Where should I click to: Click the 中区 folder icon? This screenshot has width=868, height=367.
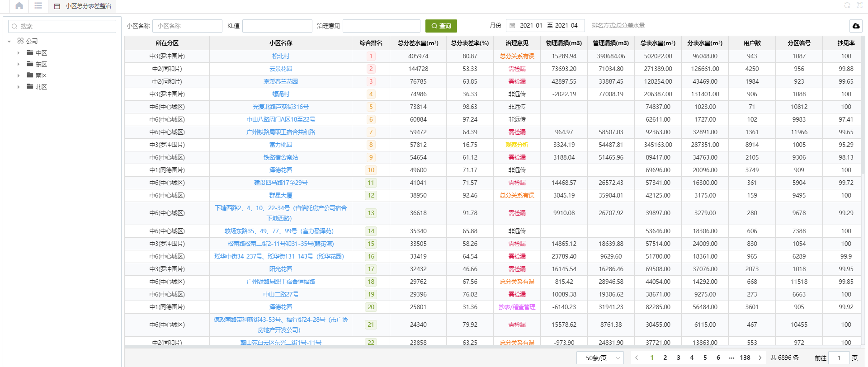click(30, 53)
